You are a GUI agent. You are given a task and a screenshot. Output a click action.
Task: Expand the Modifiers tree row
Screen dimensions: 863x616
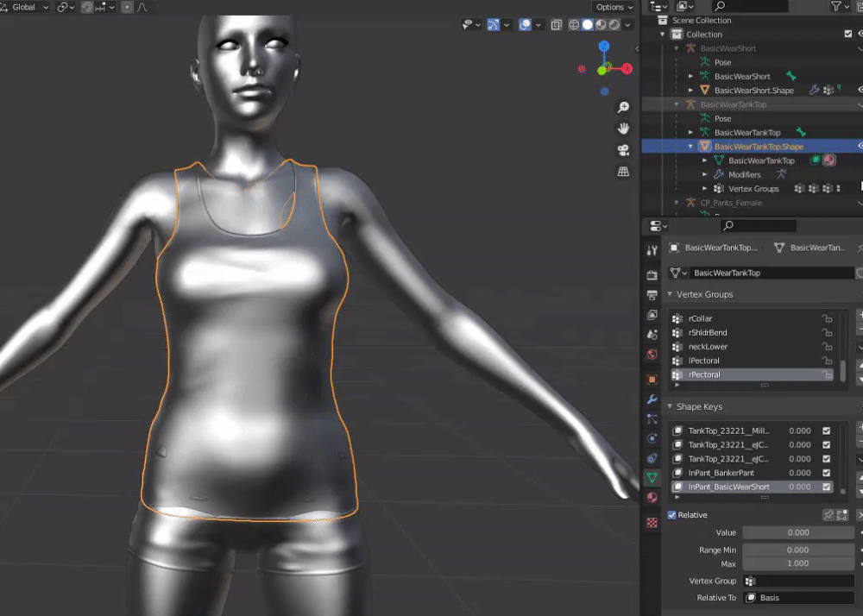[704, 174]
